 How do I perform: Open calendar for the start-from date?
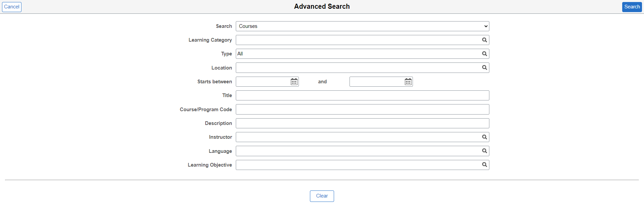coord(294,82)
